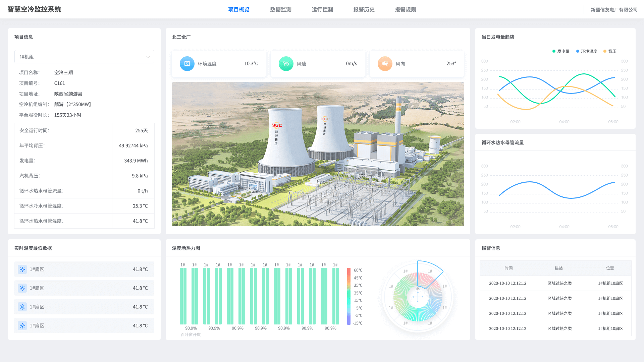This screenshot has height=362, width=644.
Task: Click the green wind speed fan icon
Action: tap(286, 64)
